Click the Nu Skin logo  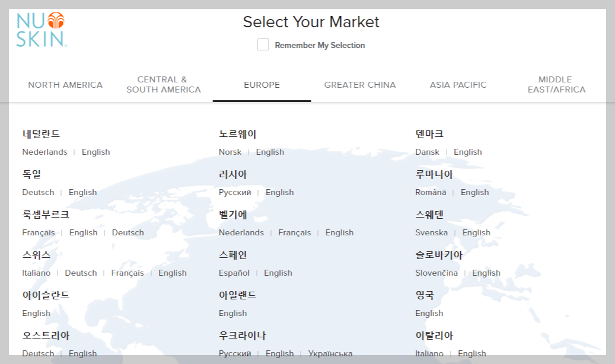click(41, 30)
